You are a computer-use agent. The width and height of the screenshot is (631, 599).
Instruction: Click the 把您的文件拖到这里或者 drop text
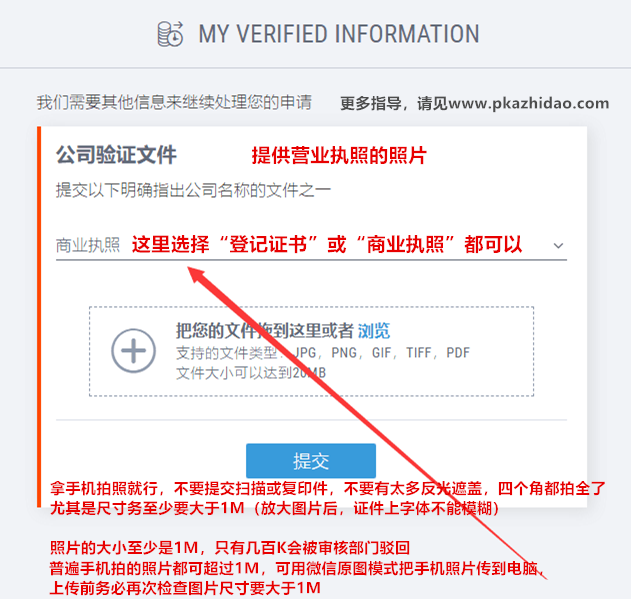pos(265,331)
